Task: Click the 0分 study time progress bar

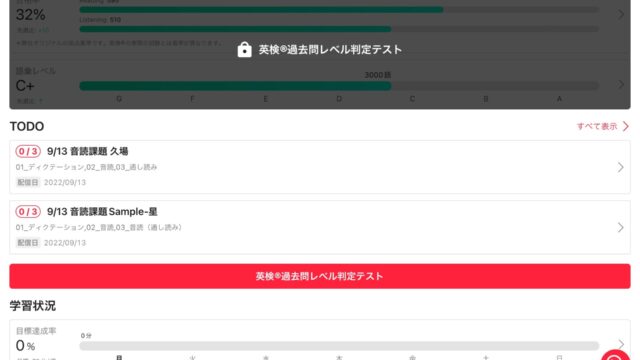Action: pos(339,346)
